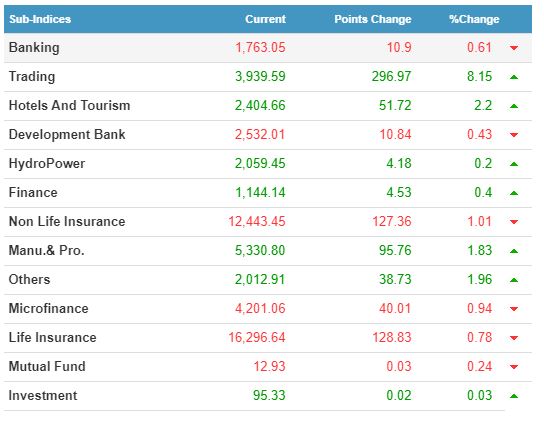Click the Current column header
Image resolution: width=544 pixels, height=429 pixels.
(265, 19)
